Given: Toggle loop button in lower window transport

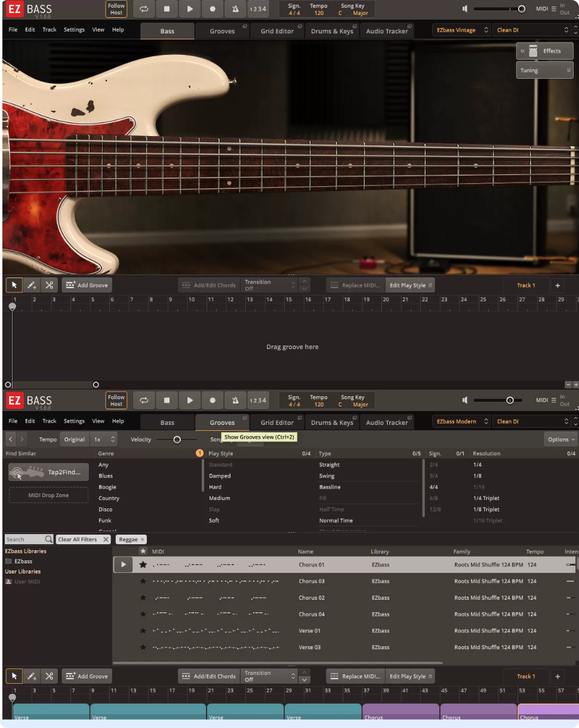Looking at the screenshot, I should pos(144,400).
